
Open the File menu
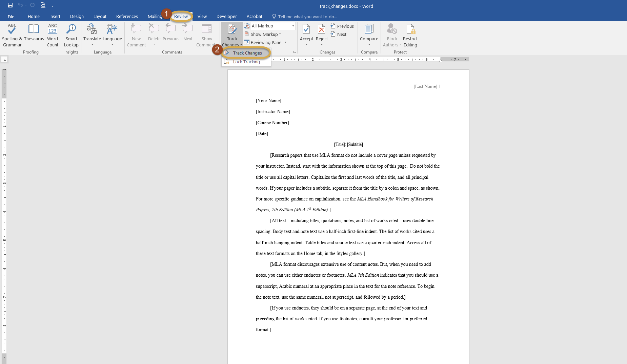click(11, 16)
